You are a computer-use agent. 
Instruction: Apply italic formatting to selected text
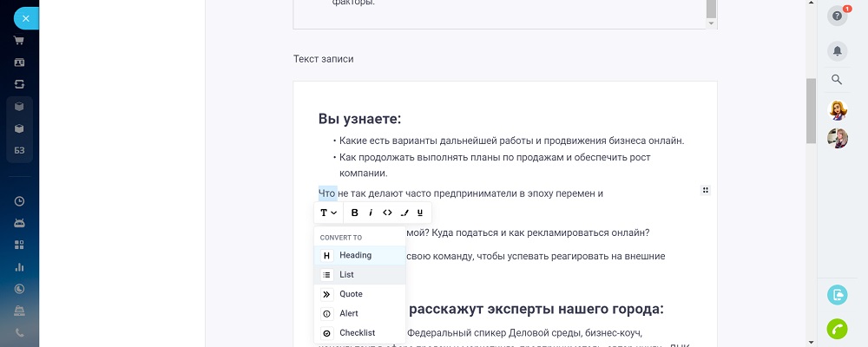tap(371, 213)
